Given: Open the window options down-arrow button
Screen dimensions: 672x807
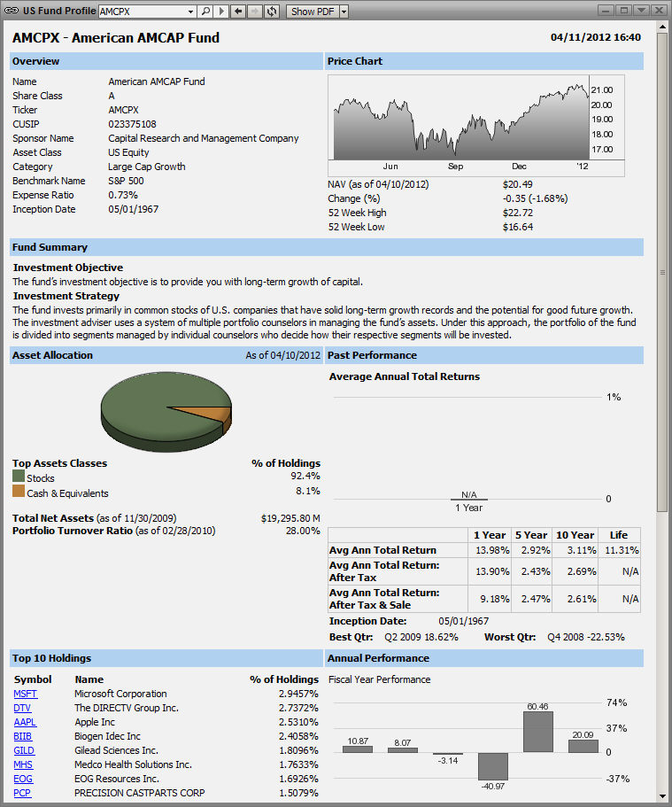Looking at the screenshot, I should tap(641, 11).
